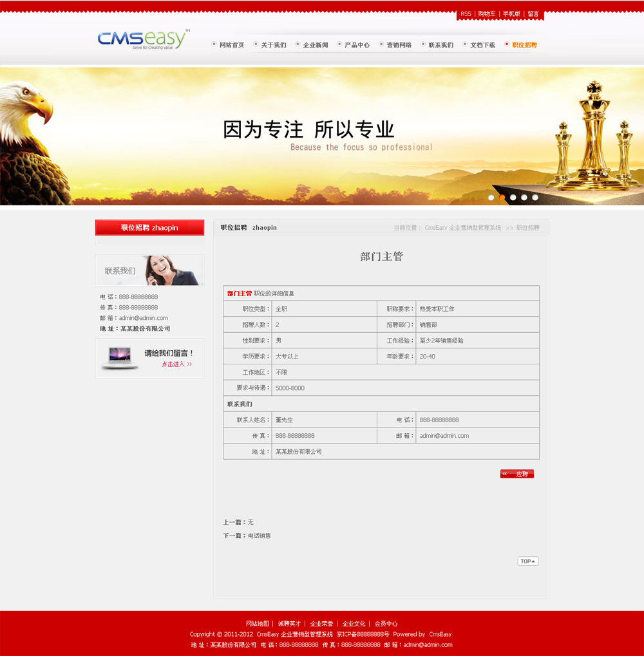
Task: Open 网站地图 in footer
Action: coord(257,624)
